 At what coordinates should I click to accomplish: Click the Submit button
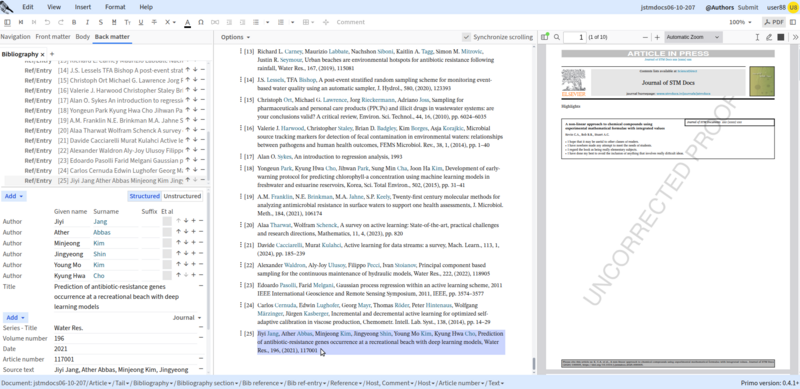click(747, 7)
